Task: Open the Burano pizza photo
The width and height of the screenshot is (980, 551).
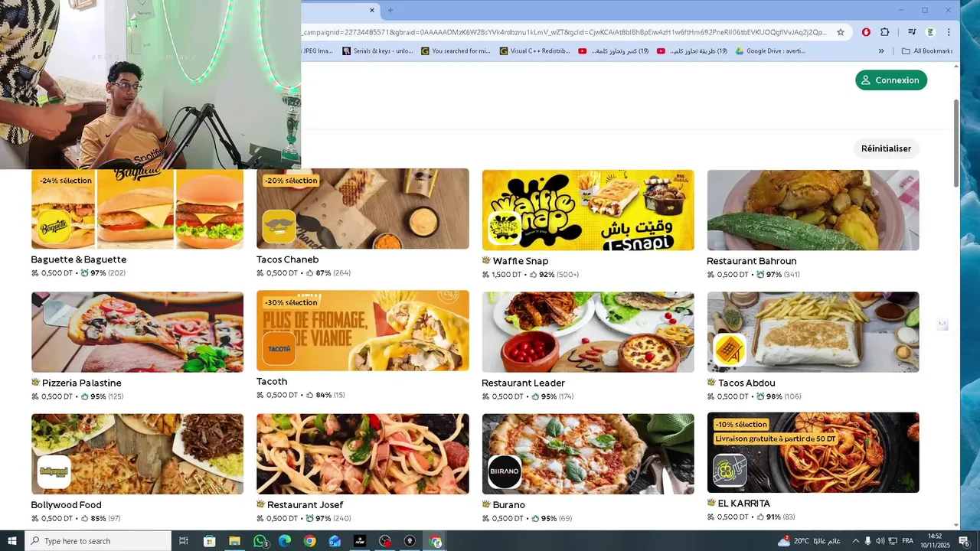Action: coord(588,454)
